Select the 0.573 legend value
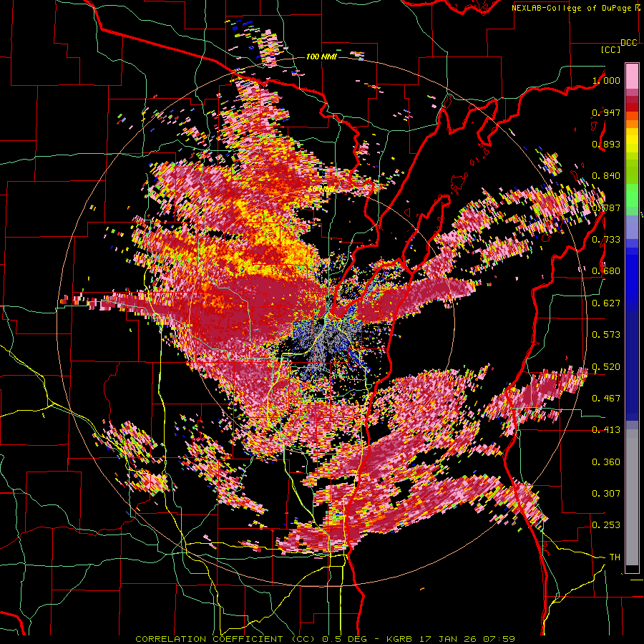Viewport: 644px width, 644px height. tap(606, 335)
